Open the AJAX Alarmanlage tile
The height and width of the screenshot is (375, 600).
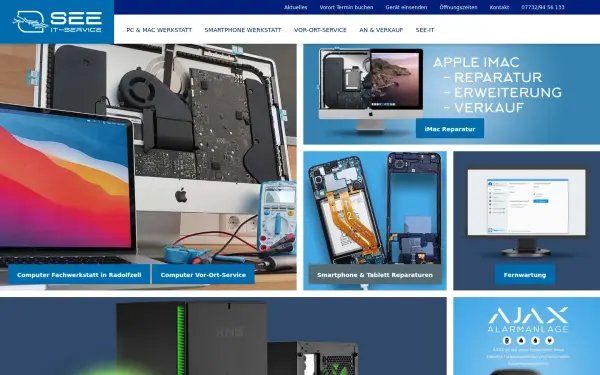coord(527,336)
